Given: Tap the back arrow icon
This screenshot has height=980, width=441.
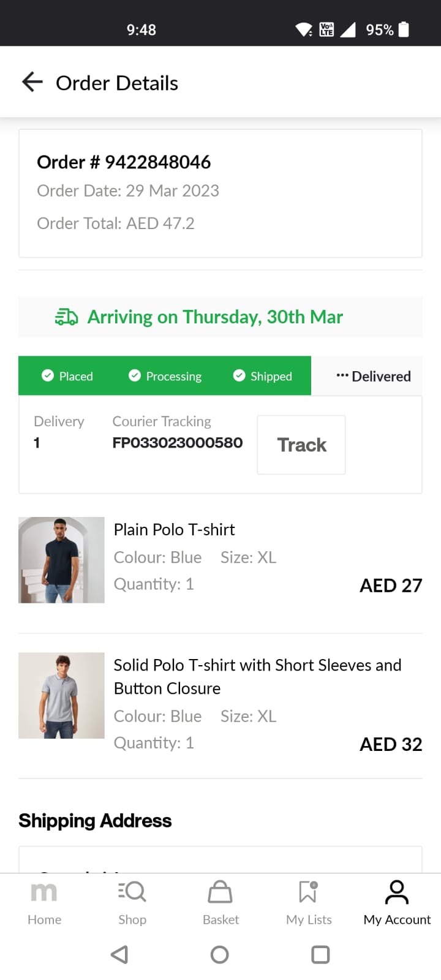Looking at the screenshot, I should pyautogui.click(x=32, y=82).
